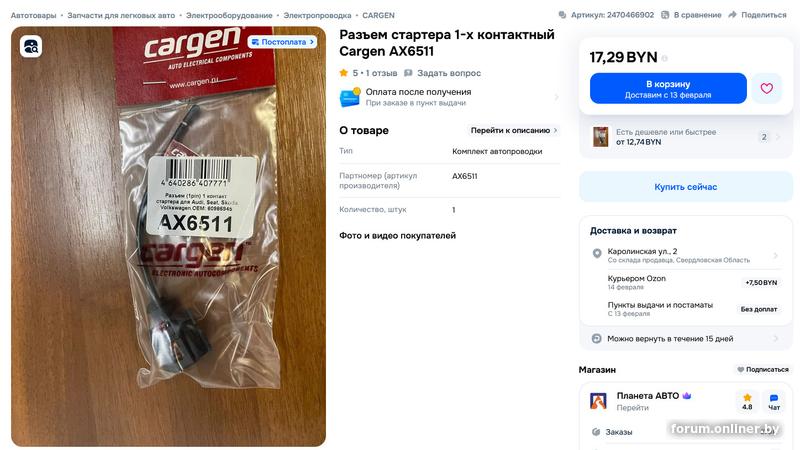Click the В сравнение compare icon
Image resolution: width=800 pixels, height=450 pixels.
[665, 15]
